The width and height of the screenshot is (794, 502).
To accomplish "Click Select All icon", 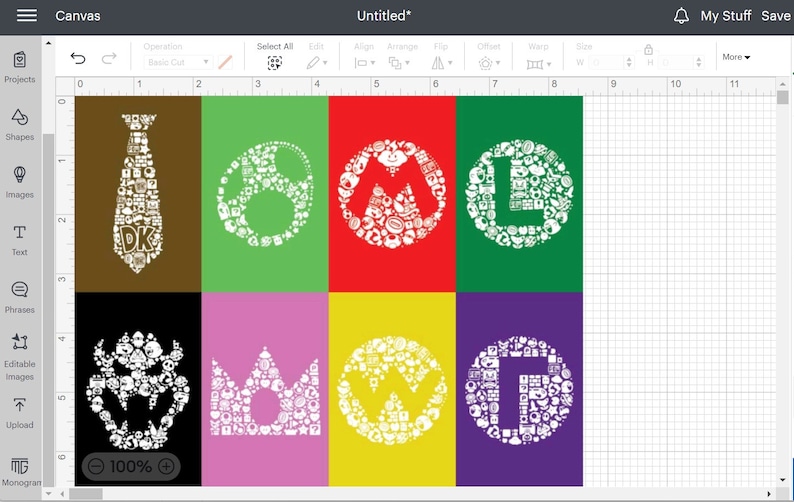I will [275, 63].
